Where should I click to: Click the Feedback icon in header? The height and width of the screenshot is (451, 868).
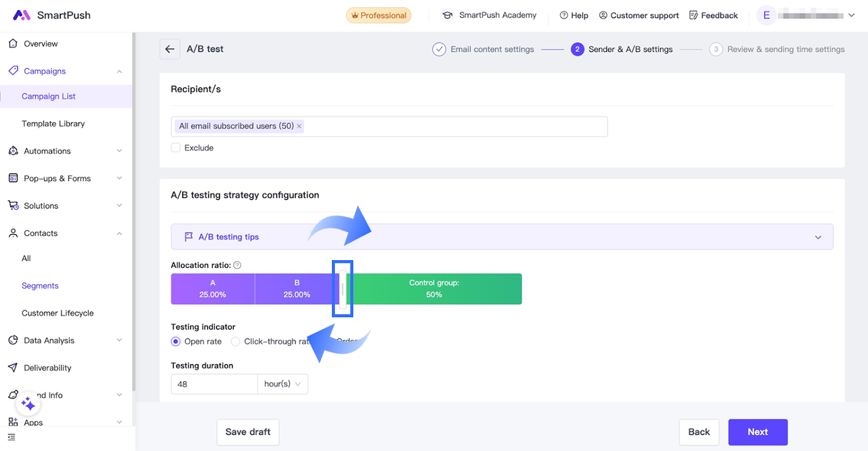pos(693,15)
